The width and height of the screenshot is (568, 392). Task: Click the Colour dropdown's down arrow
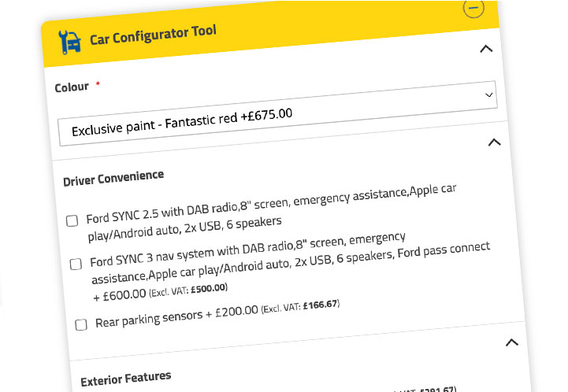pos(489,95)
